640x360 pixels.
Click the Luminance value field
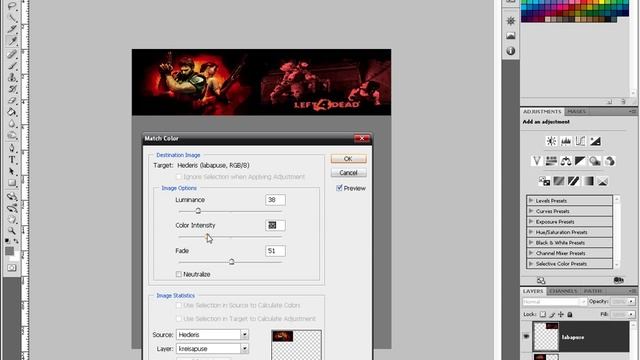(275, 200)
